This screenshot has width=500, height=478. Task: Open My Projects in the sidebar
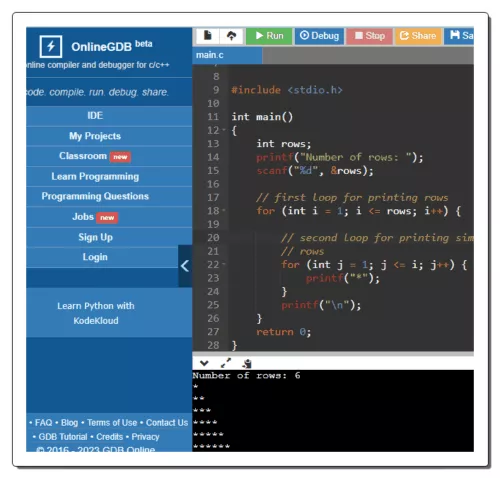[x=95, y=136]
